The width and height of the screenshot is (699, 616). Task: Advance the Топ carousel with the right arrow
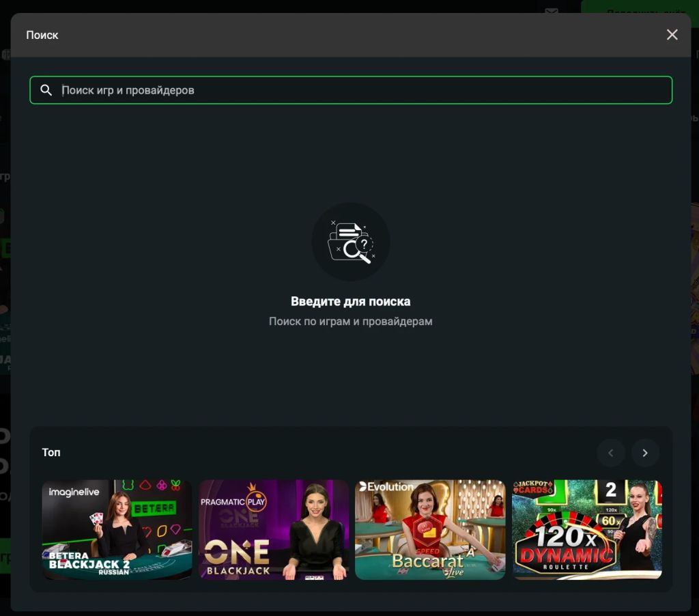(x=645, y=452)
